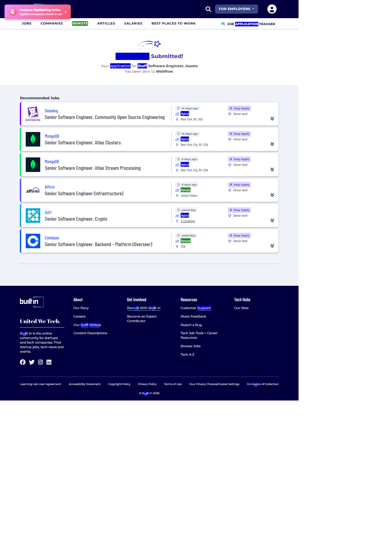Viewport: 392px width, 534px height.
Task: Go to the Salaries nav item
Action: tap(133, 24)
